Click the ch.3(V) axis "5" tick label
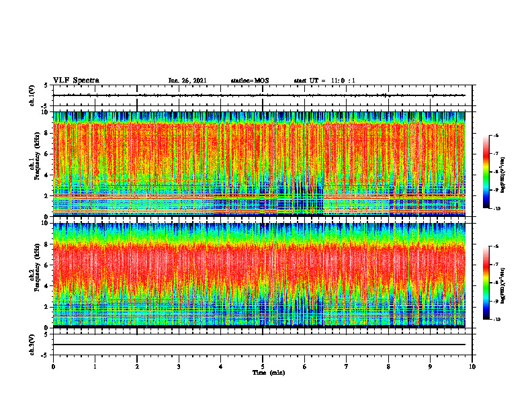Image resolution: width=532 pixels, height=411 pixels. click(x=47, y=334)
